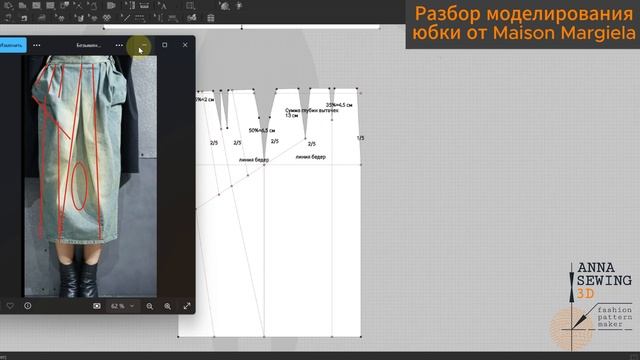The height and width of the screenshot is (360, 640).
Task: Open photo info via the info icon
Action: point(28,306)
